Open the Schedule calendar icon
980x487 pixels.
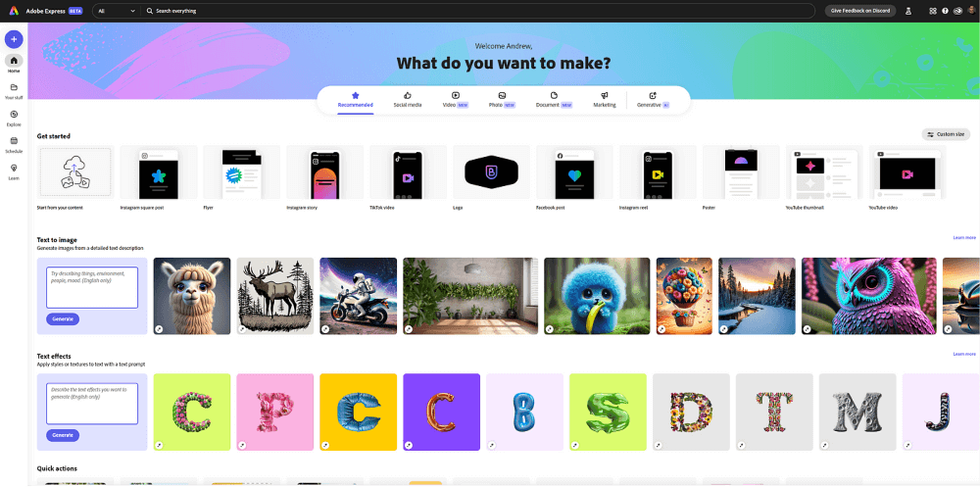click(x=14, y=145)
